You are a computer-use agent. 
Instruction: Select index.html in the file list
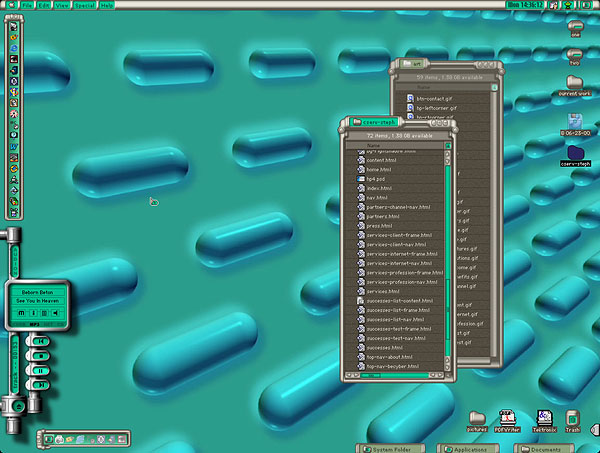[x=379, y=188]
